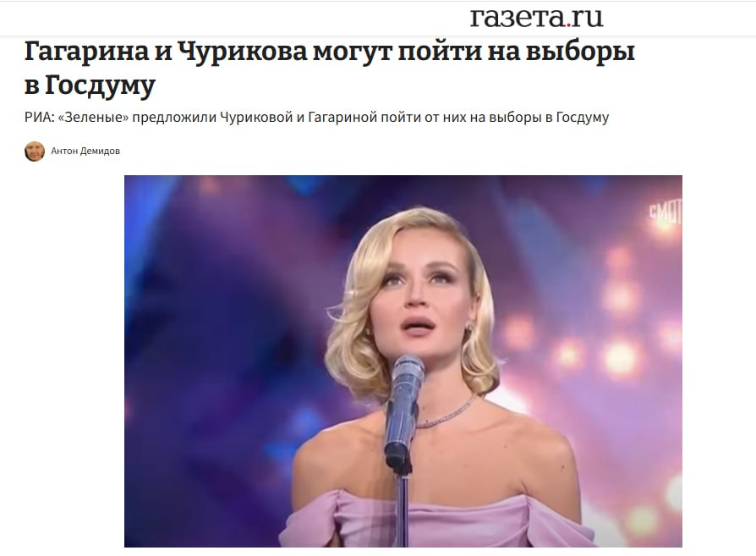Click the microphone stand pole in the photo

click(x=402, y=512)
